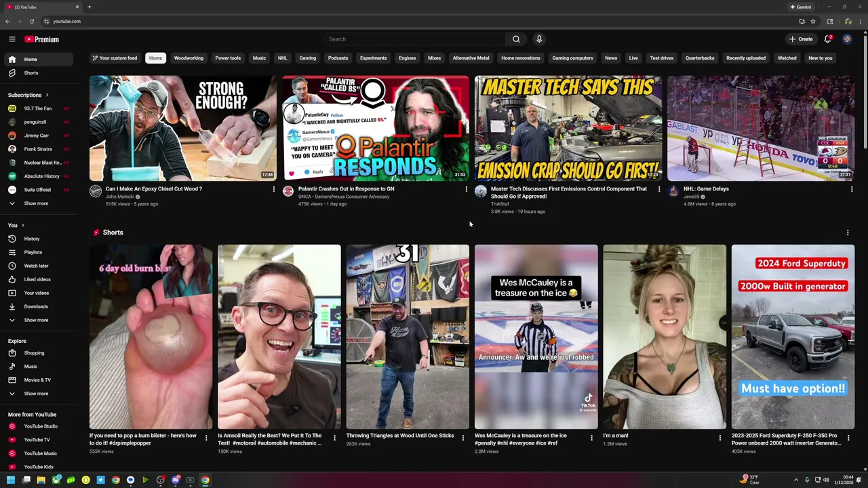Expand Show more under You
Viewport: 868px width, 488px height.
pyautogui.click(x=37, y=320)
